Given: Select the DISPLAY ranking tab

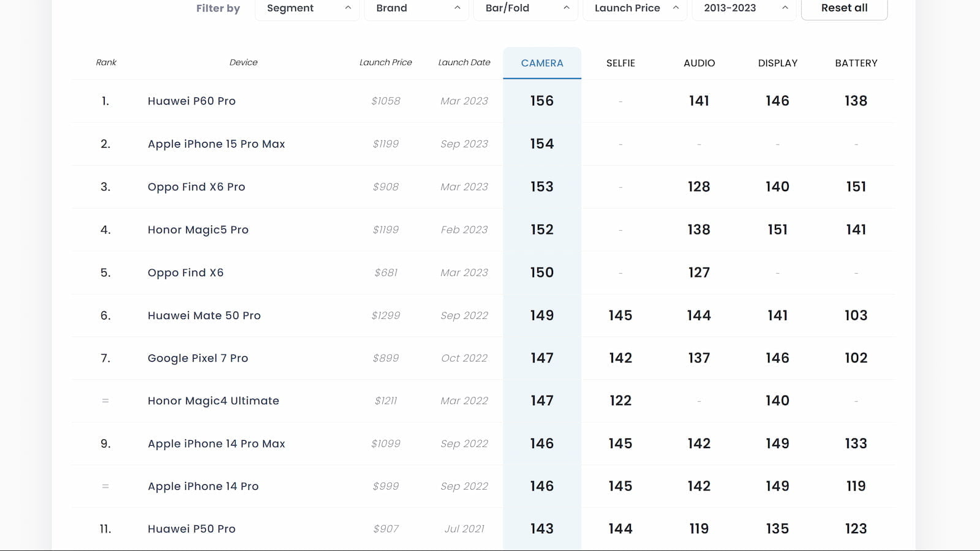Looking at the screenshot, I should pyautogui.click(x=777, y=63).
